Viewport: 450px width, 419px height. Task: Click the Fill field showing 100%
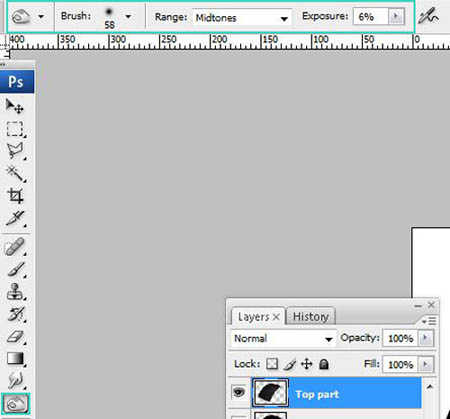(x=401, y=364)
